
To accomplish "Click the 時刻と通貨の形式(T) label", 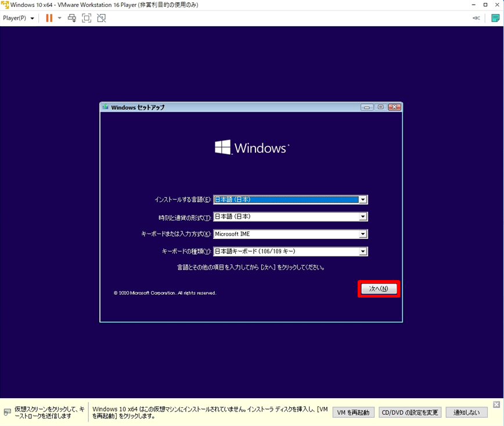I will coord(185,218).
